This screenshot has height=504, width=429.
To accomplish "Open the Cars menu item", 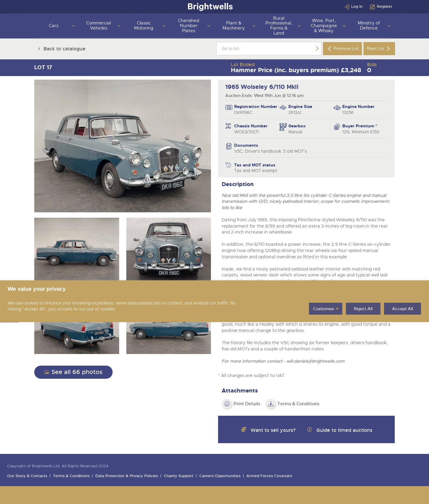I will [x=54, y=26].
